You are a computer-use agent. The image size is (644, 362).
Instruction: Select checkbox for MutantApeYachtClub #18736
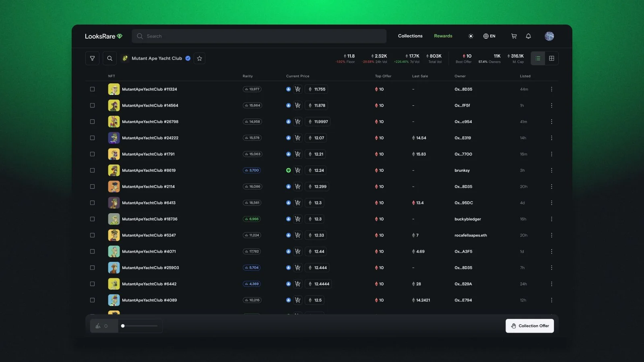pyautogui.click(x=92, y=219)
